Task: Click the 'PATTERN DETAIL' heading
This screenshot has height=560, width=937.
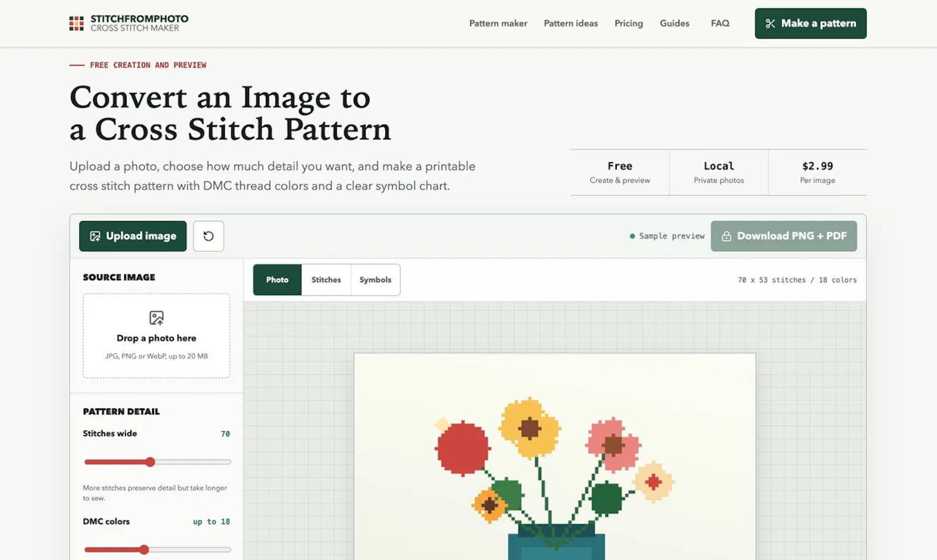Action: [121, 411]
